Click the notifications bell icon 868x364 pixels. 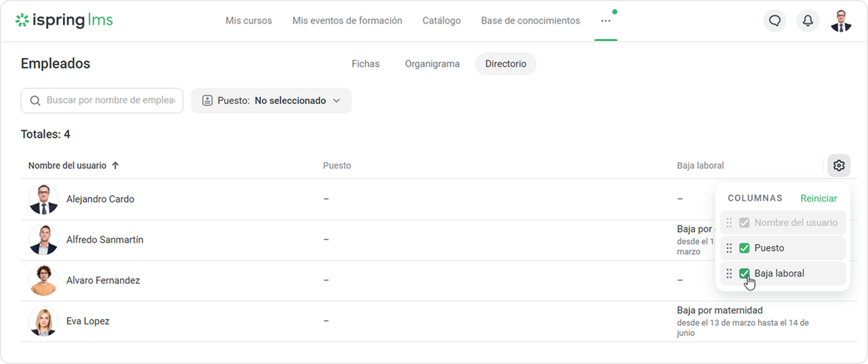(808, 21)
